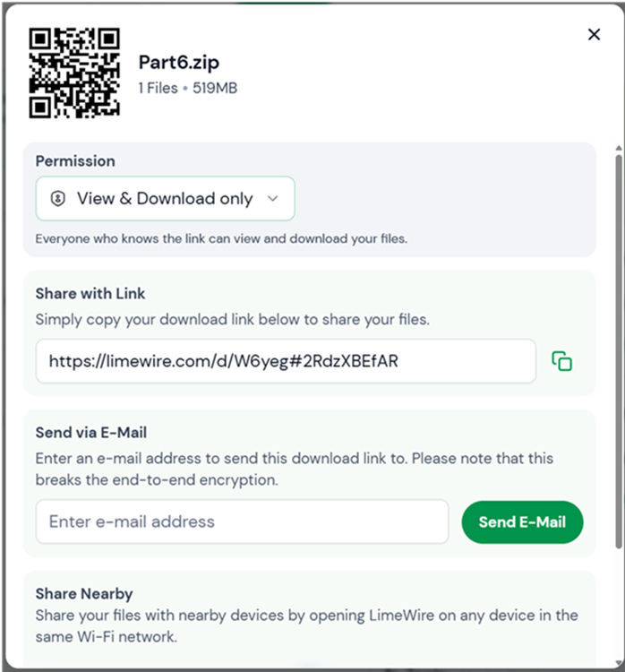Click the scrollbar up arrow
625x672 pixels.
(x=619, y=148)
